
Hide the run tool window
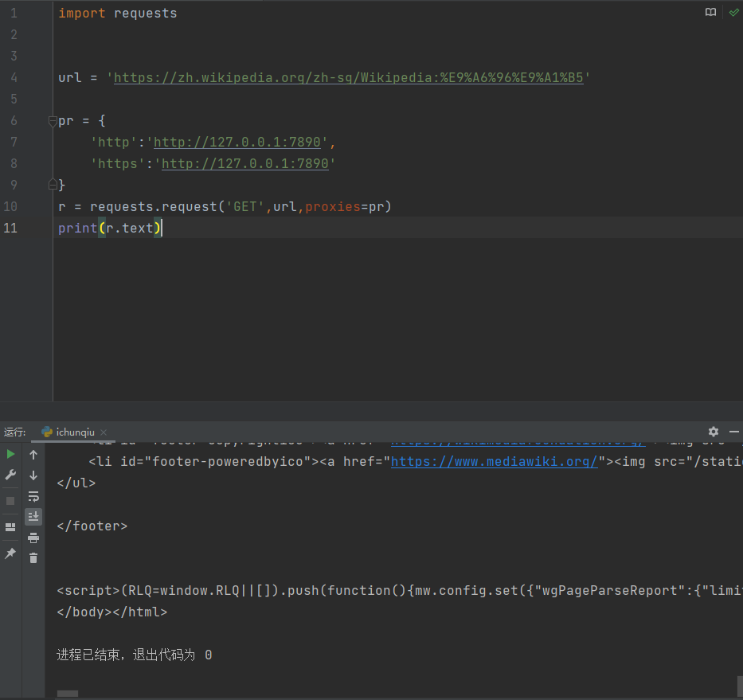click(734, 432)
